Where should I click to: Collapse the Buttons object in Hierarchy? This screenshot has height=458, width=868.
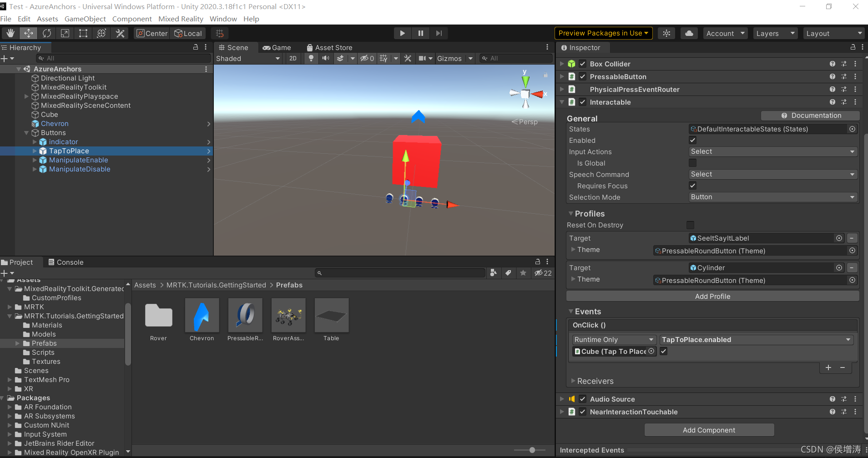pyautogui.click(x=26, y=133)
